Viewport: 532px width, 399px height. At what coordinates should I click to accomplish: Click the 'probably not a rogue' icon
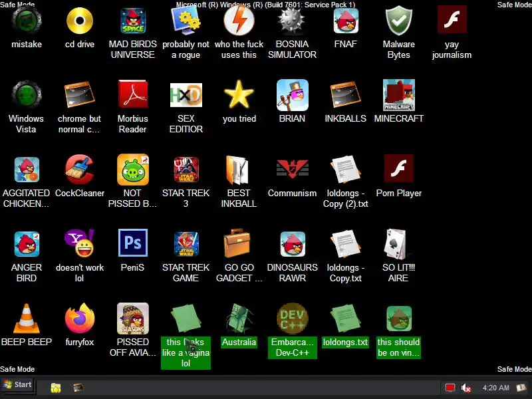186,21
